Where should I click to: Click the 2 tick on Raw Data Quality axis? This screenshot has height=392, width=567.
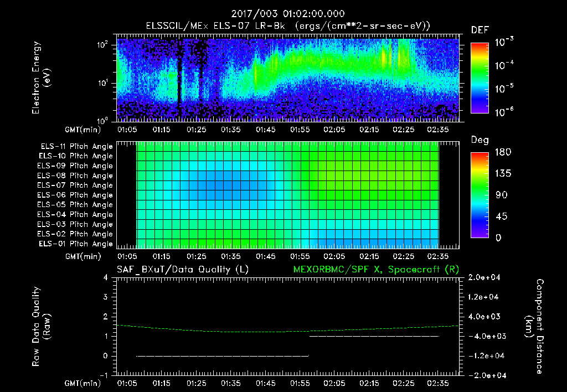coord(106,317)
